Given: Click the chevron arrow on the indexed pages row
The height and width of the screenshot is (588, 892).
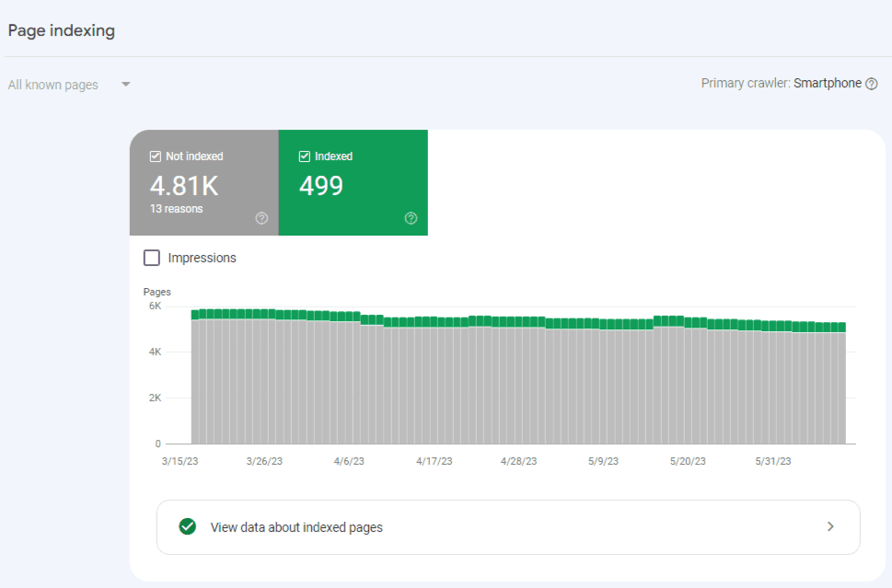Looking at the screenshot, I should click(x=830, y=526).
